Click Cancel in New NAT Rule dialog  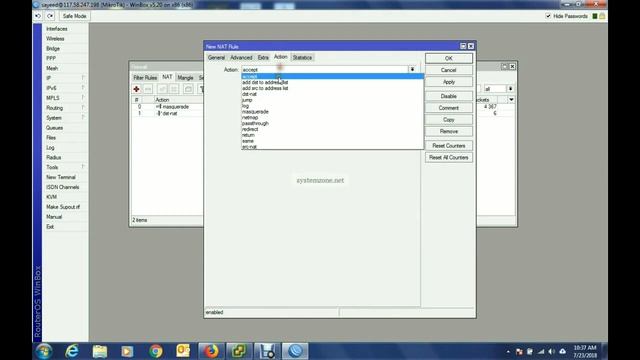pyautogui.click(x=449, y=70)
